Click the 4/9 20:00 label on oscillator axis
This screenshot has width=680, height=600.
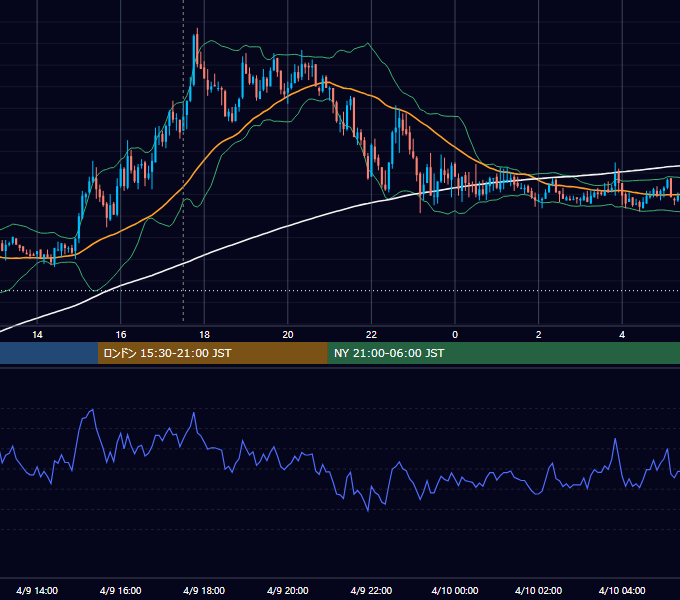coord(288,590)
